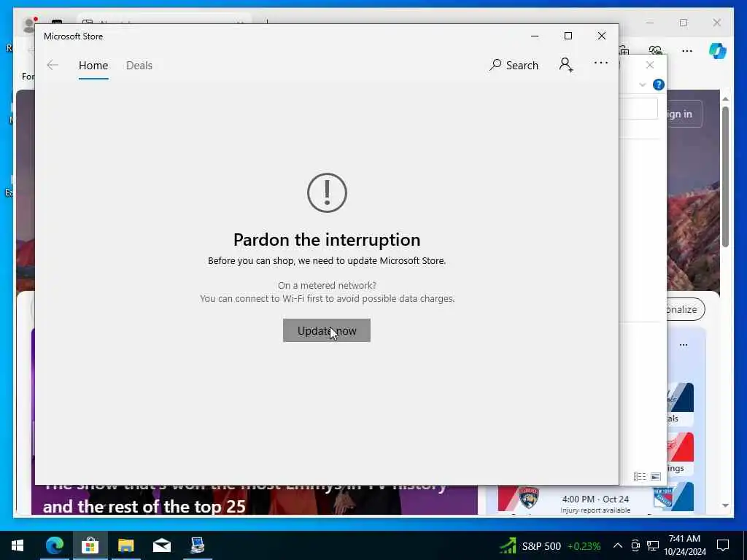Open the Windows Start menu

point(18,545)
